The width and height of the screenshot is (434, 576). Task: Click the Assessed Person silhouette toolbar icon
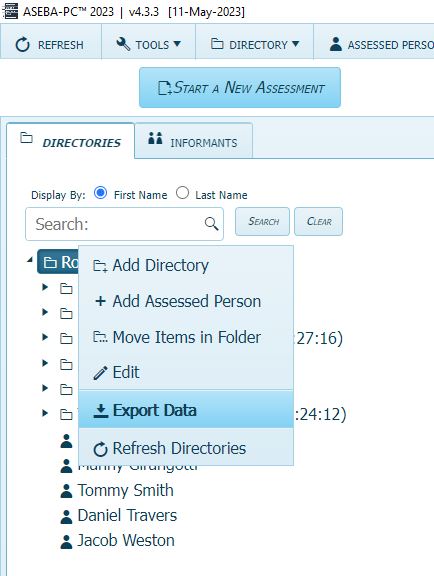point(336,44)
